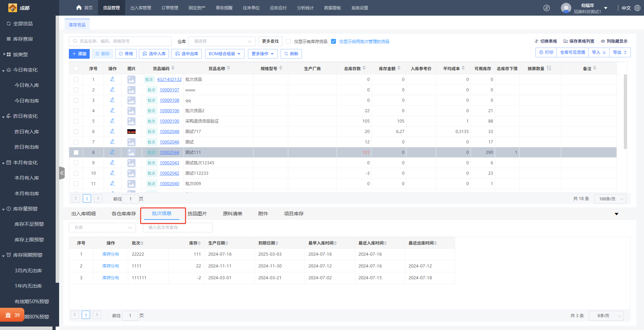This screenshot has height=330, width=644.
Task: Click the edit pencil icon in row 5
Action: pos(112,121)
